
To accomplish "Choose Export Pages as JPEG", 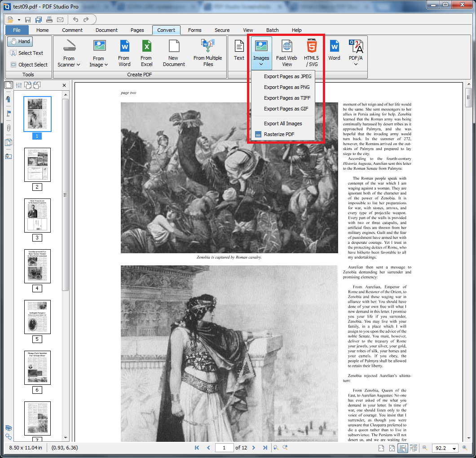I will pos(283,76).
